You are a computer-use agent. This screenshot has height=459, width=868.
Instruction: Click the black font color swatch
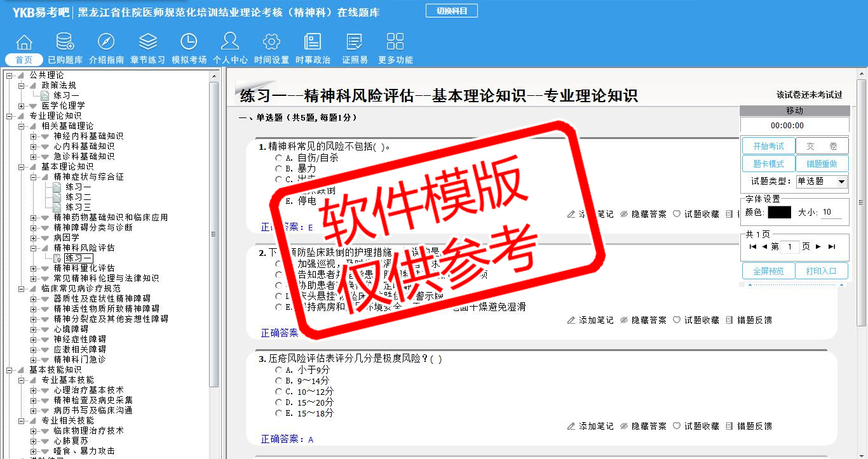[779, 213]
